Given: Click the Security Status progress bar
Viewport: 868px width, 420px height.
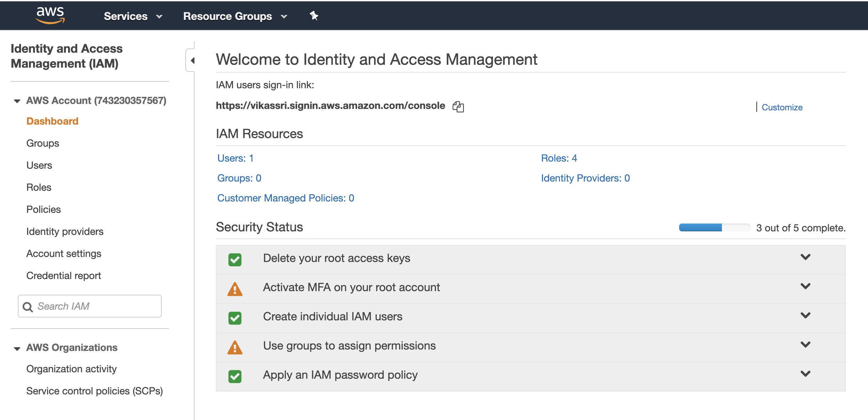Looking at the screenshot, I should pos(714,227).
